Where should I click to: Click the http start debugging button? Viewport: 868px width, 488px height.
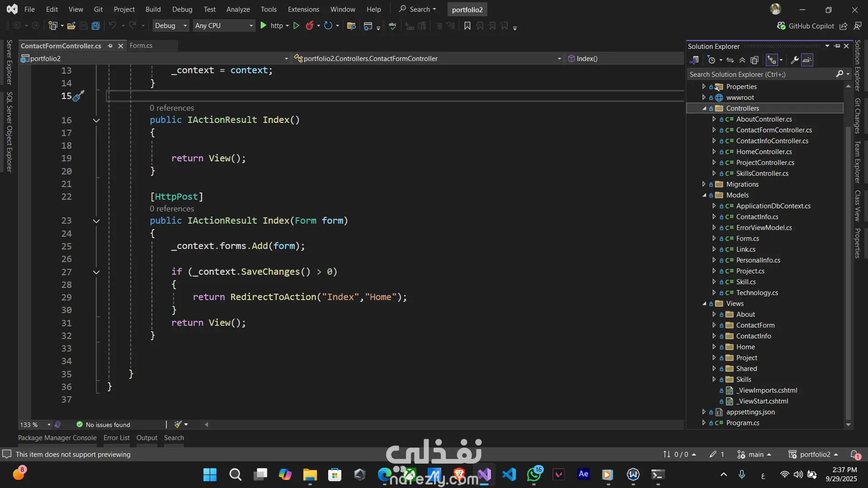(270, 26)
